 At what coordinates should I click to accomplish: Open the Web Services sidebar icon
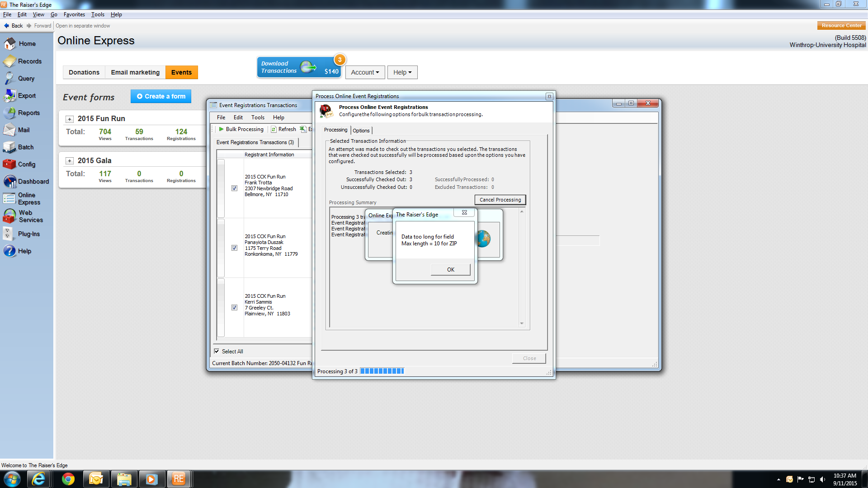(x=10, y=216)
